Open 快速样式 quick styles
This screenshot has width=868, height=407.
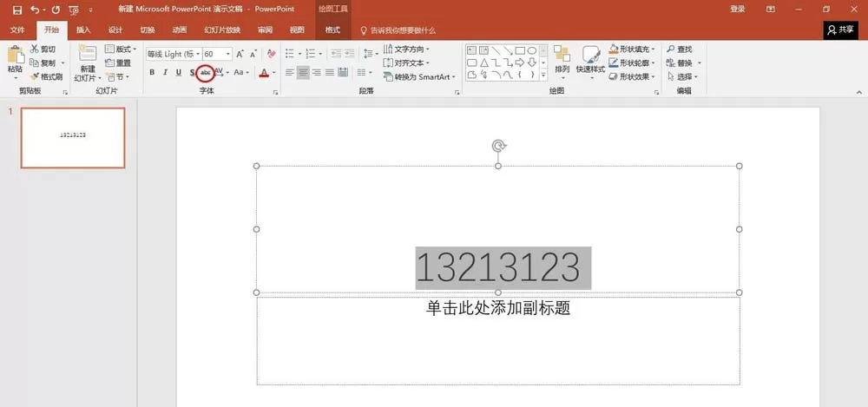click(x=590, y=61)
